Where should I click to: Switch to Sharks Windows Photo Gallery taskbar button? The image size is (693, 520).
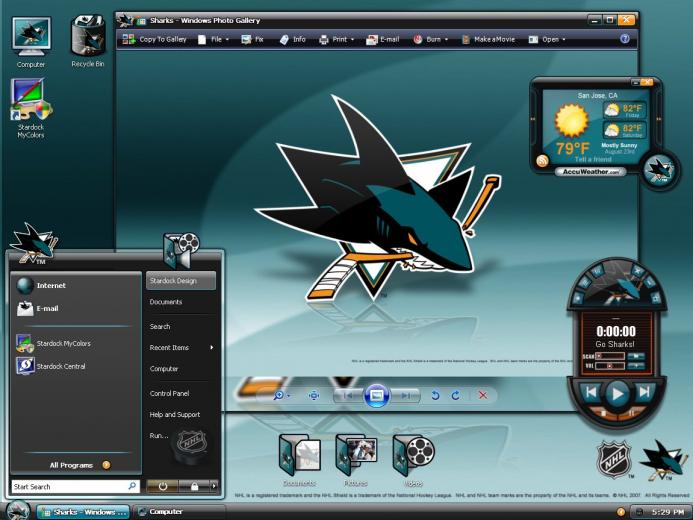point(83,512)
